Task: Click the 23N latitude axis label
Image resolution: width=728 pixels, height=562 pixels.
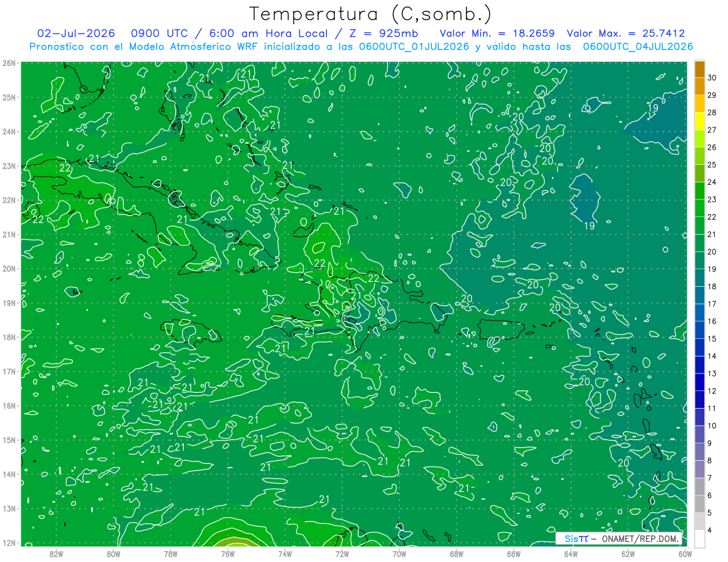Action: pos(8,166)
